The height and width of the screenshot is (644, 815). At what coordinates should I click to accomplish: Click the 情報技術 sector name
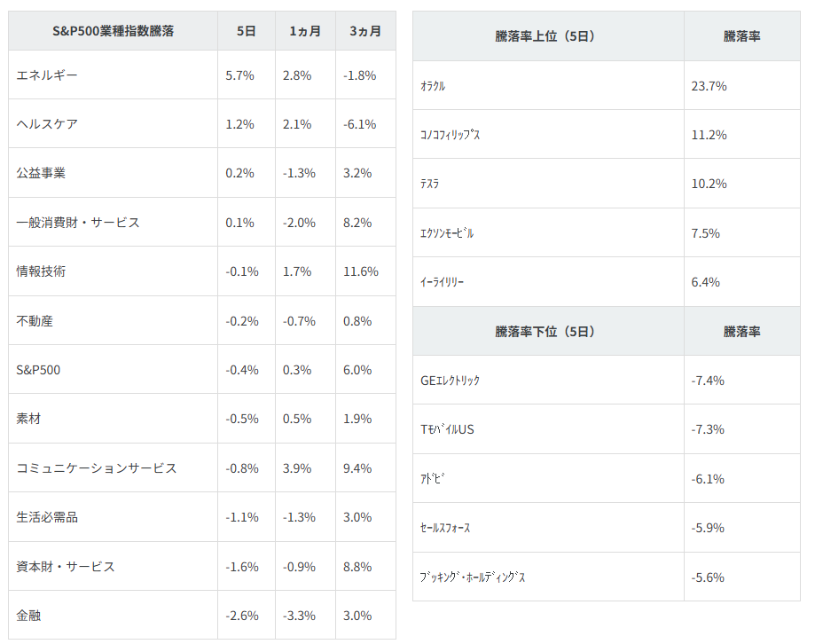tap(41, 271)
